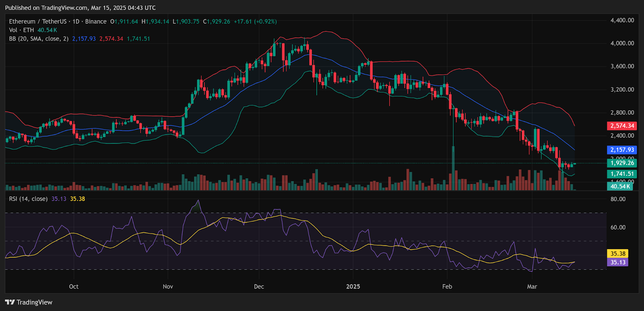Click the green 1,929.26 current price tag
Image resolution: width=644 pixels, height=311 pixels.
coord(622,163)
